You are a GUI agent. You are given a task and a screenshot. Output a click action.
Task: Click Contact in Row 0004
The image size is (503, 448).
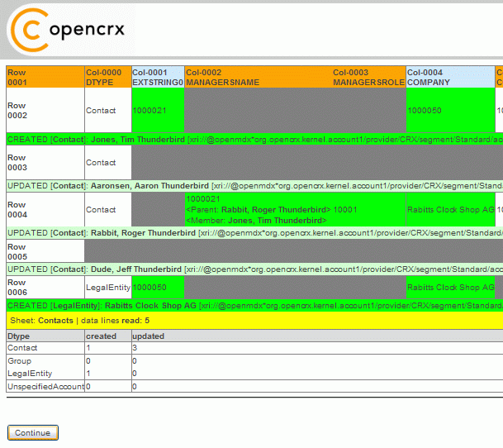pyautogui.click(x=101, y=210)
